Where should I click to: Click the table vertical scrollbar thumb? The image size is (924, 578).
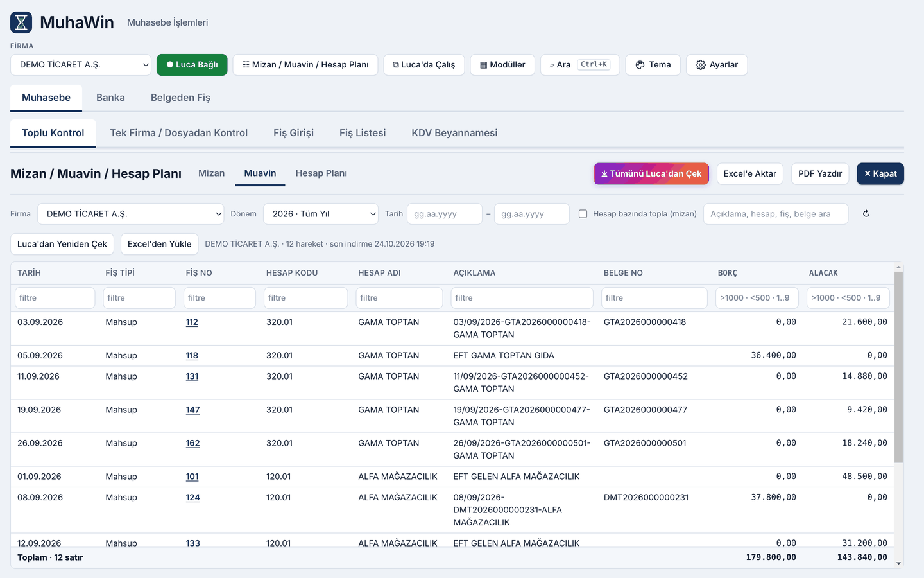pos(898,366)
